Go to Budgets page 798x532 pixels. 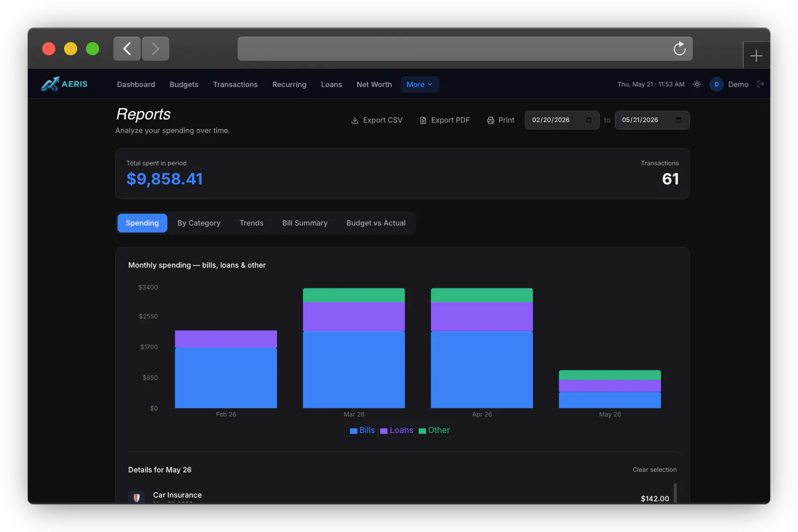click(184, 84)
